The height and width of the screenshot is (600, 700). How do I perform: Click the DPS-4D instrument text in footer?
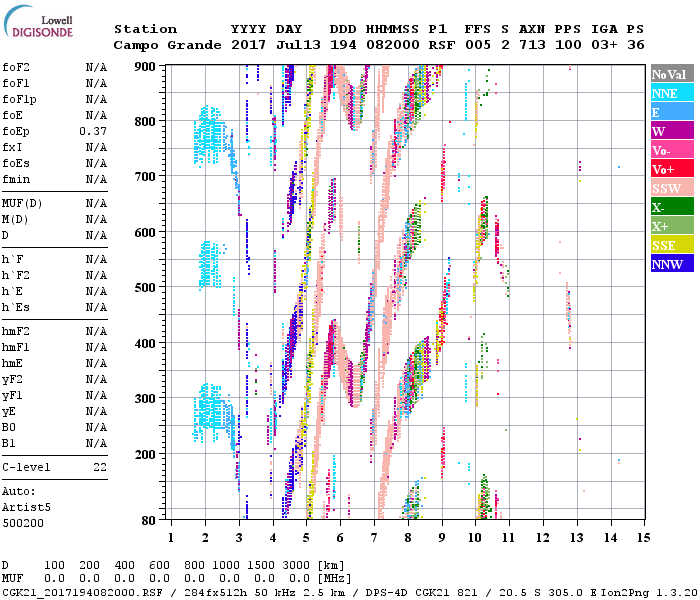pyautogui.click(x=387, y=593)
